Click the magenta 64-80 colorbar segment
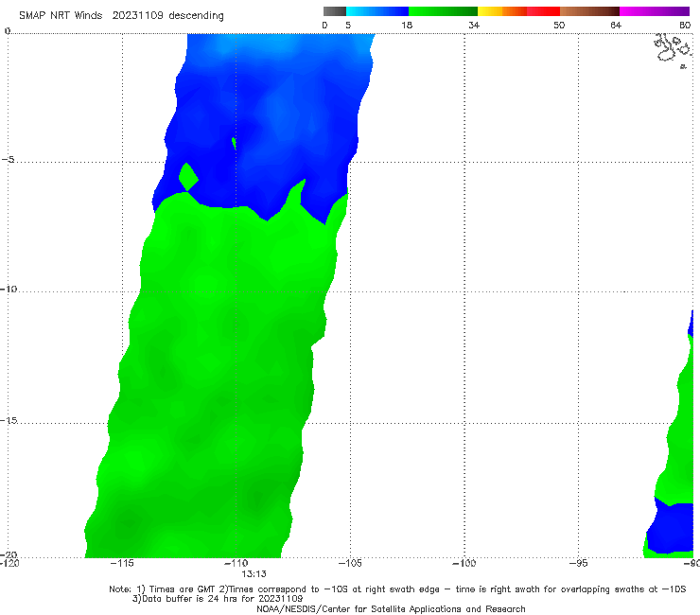700x615 pixels. (x=655, y=11)
